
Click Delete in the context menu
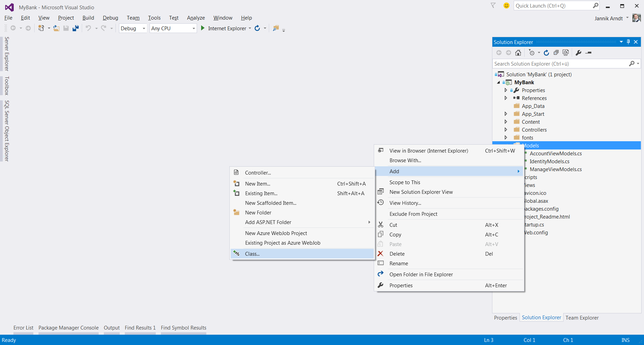[449, 254]
